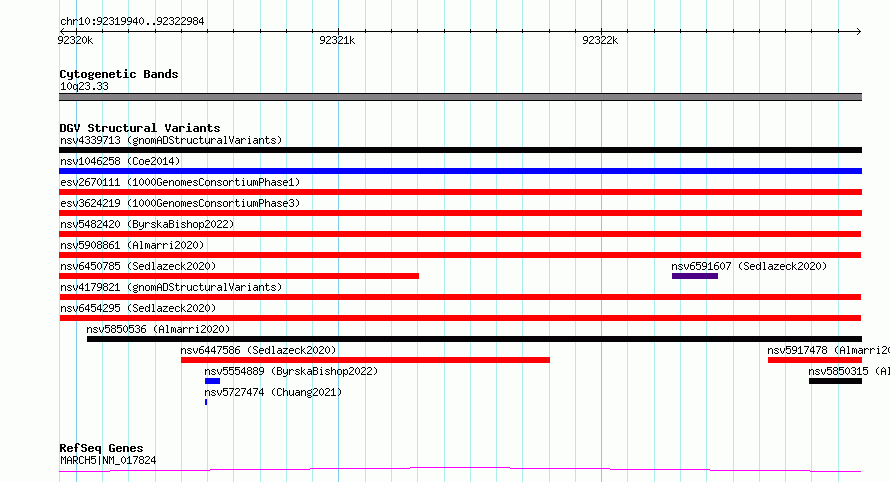
Task: Click nsv4179821 gnomADStructuralVariants label
Action: tap(171, 287)
